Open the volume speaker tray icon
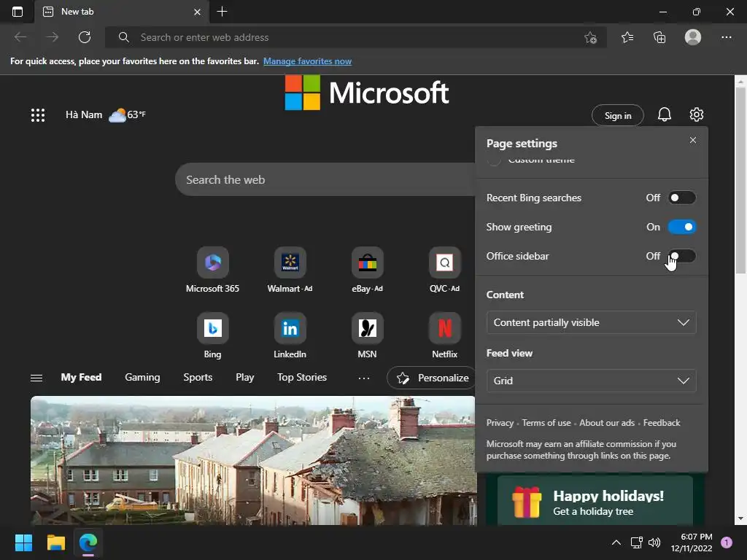This screenshot has height=560, width=747. (654, 542)
